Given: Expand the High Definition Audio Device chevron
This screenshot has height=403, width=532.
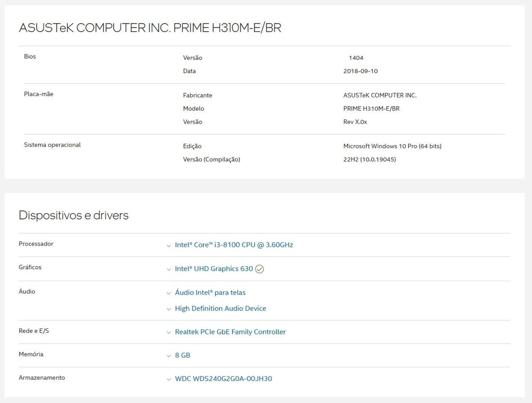Looking at the screenshot, I should click(x=169, y=309).
